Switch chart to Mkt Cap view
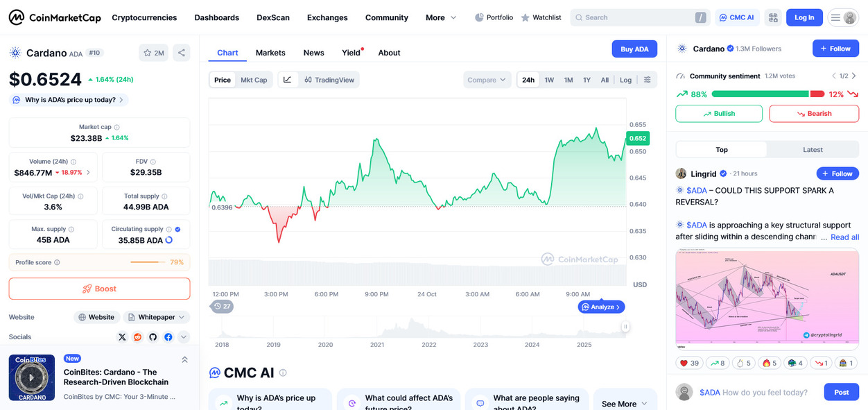 pyautogui.click(x=254, y=80)
